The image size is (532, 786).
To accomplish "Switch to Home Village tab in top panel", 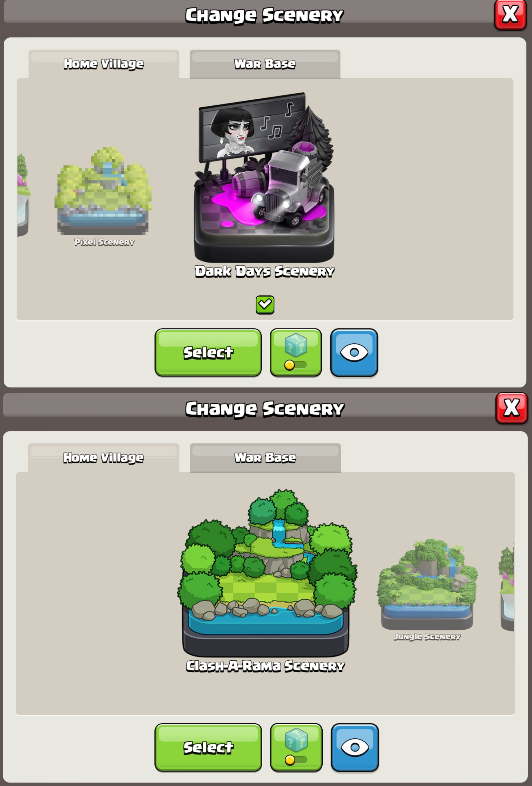I will tap(103, 64).
